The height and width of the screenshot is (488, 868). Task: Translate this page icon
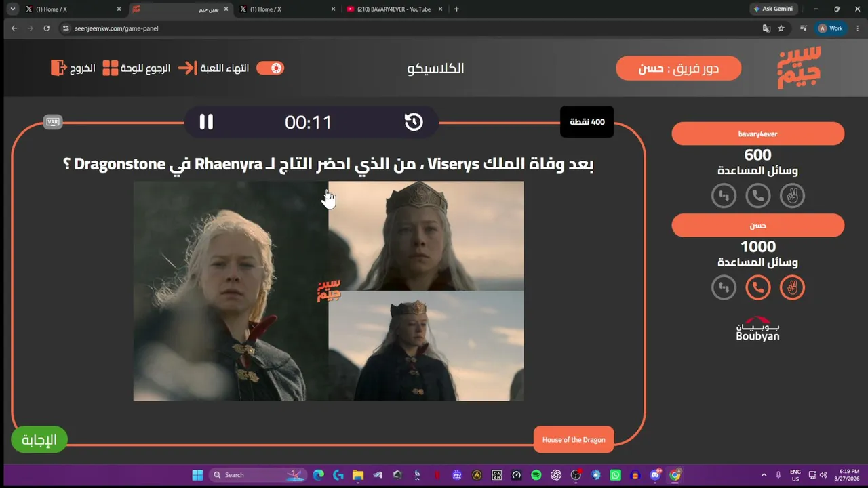coord(766,28)
